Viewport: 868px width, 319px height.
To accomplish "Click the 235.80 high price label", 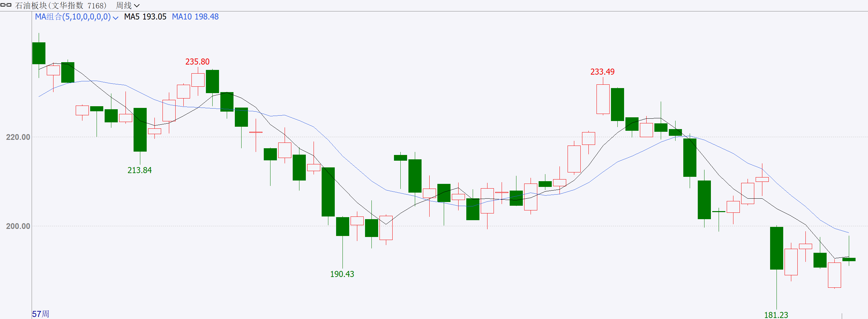I will [x=197, y=62].
